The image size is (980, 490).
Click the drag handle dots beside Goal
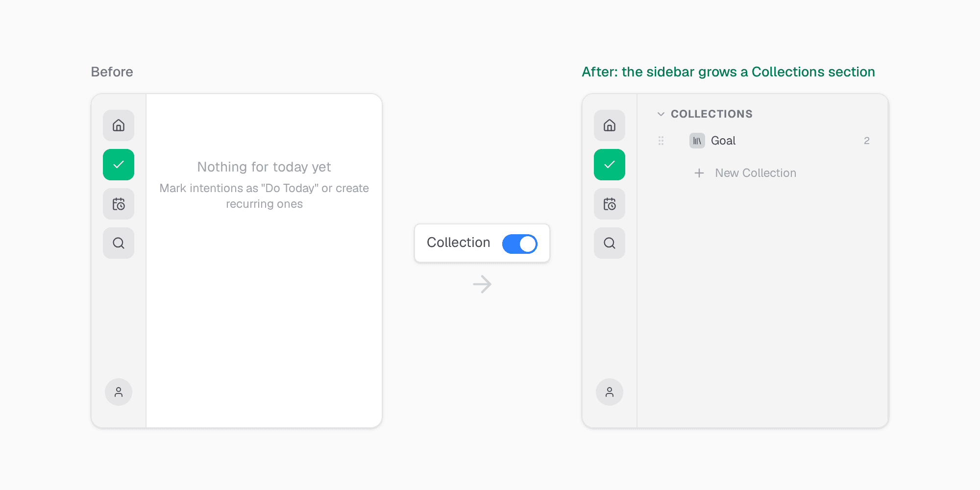(x=661, y=141)
